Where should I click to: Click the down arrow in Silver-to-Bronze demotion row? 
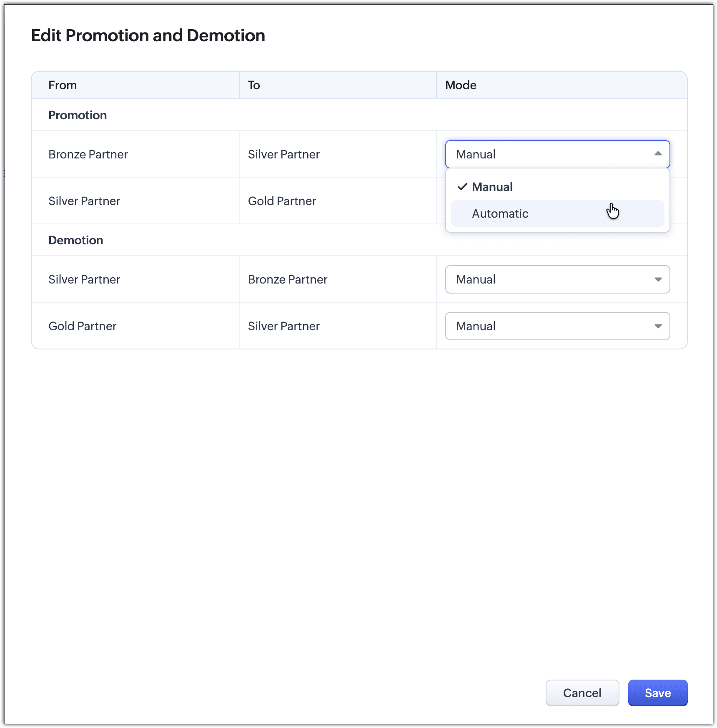658,279
